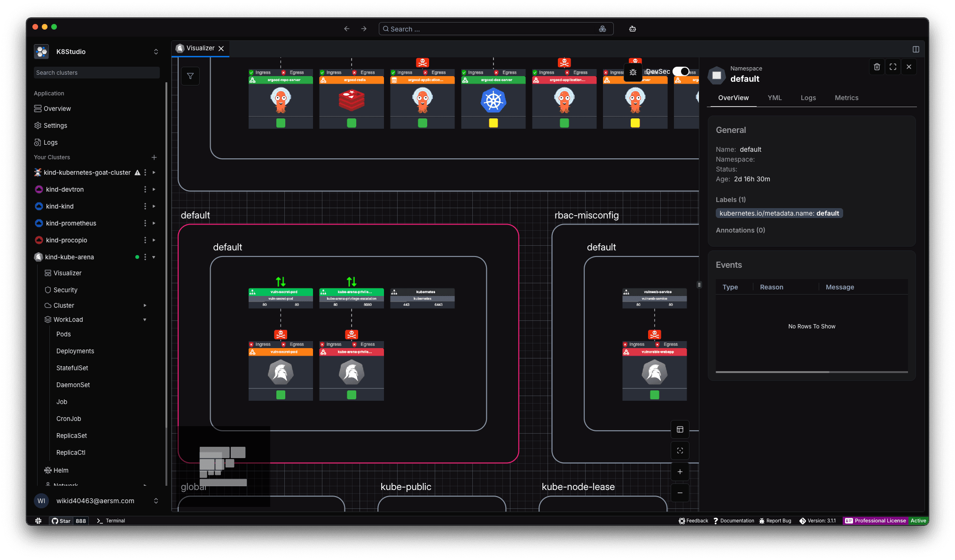Click the Search clusters input field

click(x=97, y=73)
